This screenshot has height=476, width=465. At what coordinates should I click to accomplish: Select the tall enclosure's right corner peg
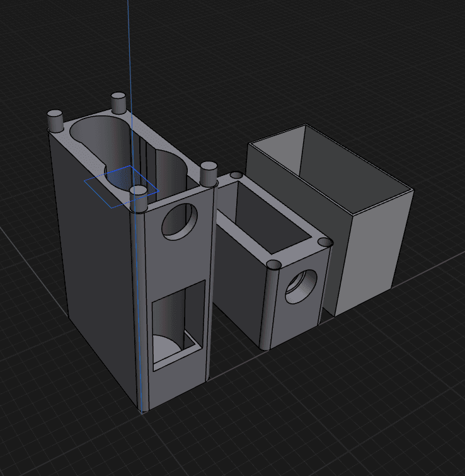[209, 173]
